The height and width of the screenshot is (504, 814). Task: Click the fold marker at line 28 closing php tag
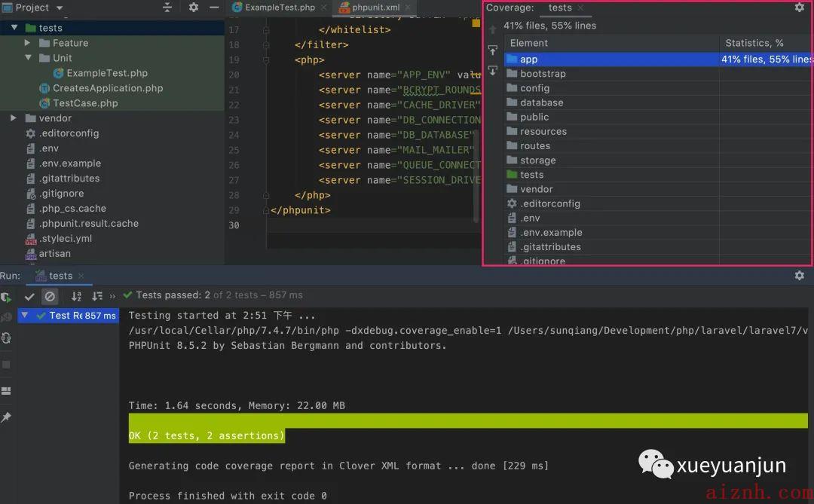pos(266,196)
